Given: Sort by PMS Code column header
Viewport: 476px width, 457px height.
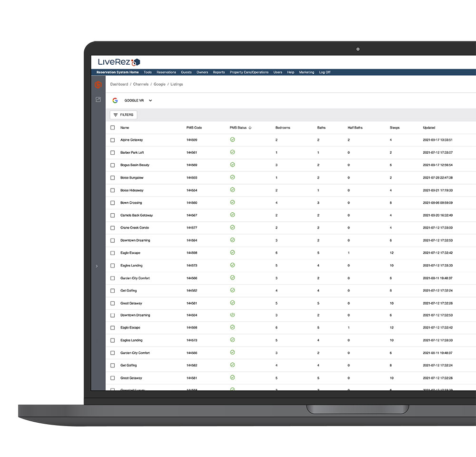Looking at the screenshot, I should [194, 128].
